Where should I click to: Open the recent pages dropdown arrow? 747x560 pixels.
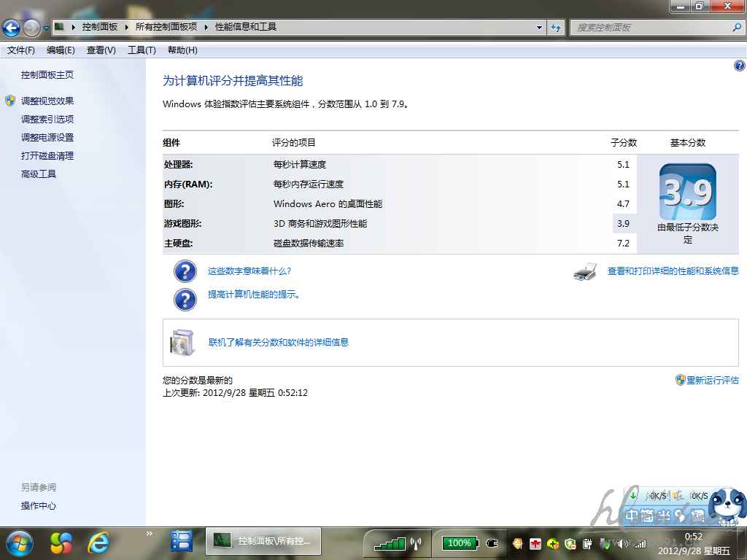click(47, 28)
